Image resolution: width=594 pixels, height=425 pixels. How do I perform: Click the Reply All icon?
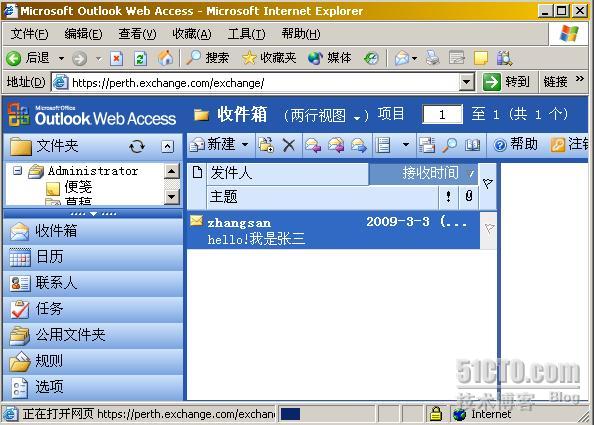click(x=336, y=145)
